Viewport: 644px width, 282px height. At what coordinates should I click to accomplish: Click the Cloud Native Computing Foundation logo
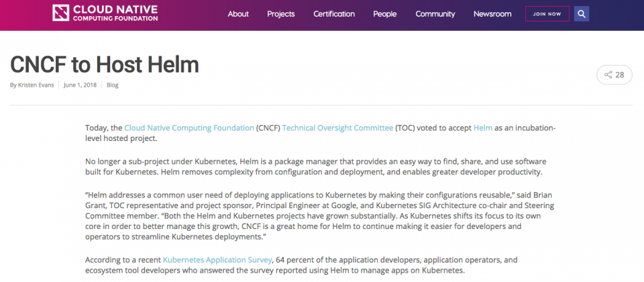(105, 13)
